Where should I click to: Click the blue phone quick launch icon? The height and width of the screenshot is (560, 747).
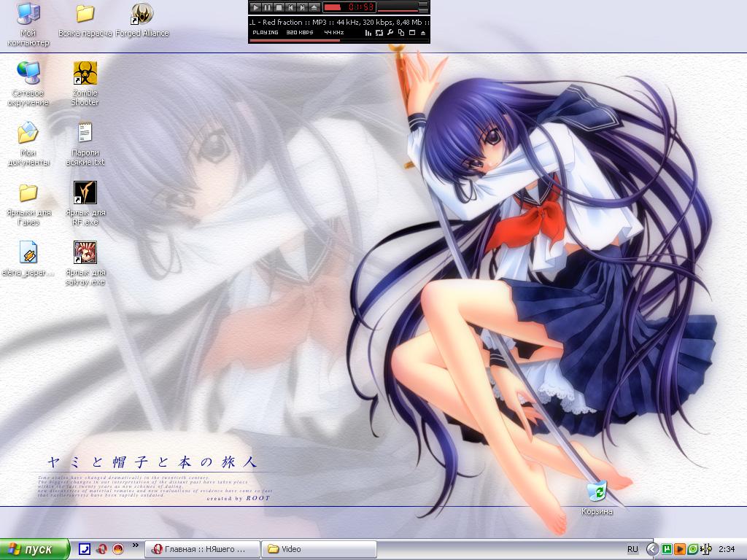click(x=85, y=549)
